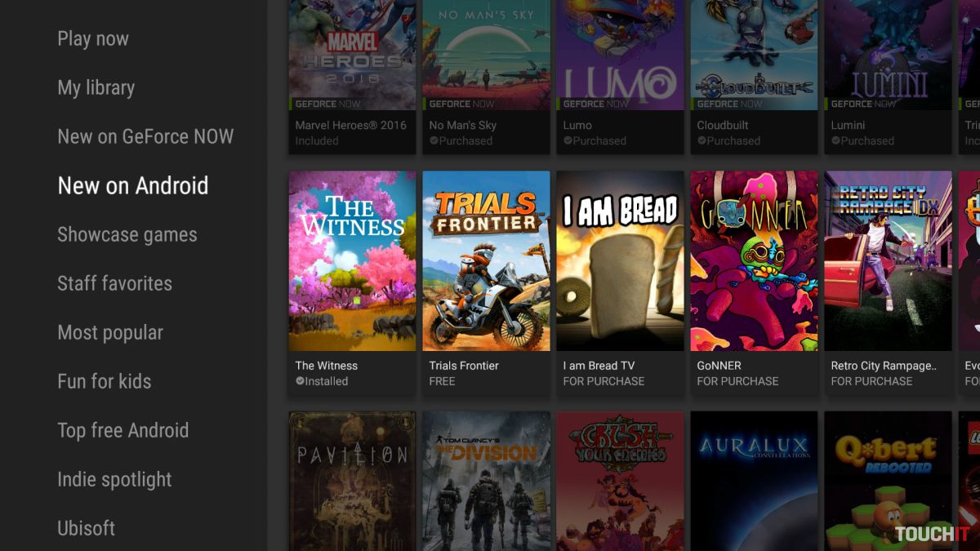Open Retro City Rampage DX tile

[888, 261]
